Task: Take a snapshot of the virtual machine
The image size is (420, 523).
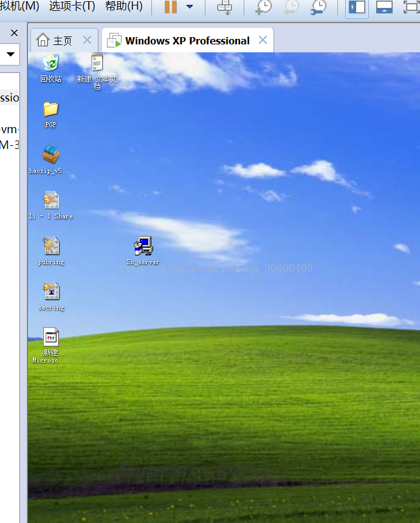Action: tap(263, 7)
